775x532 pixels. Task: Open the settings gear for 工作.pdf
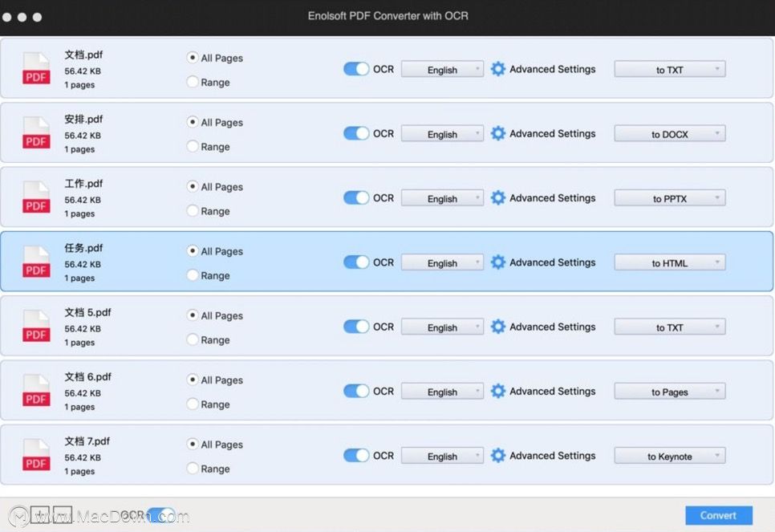pyautogui.click(x=497, y=197)
